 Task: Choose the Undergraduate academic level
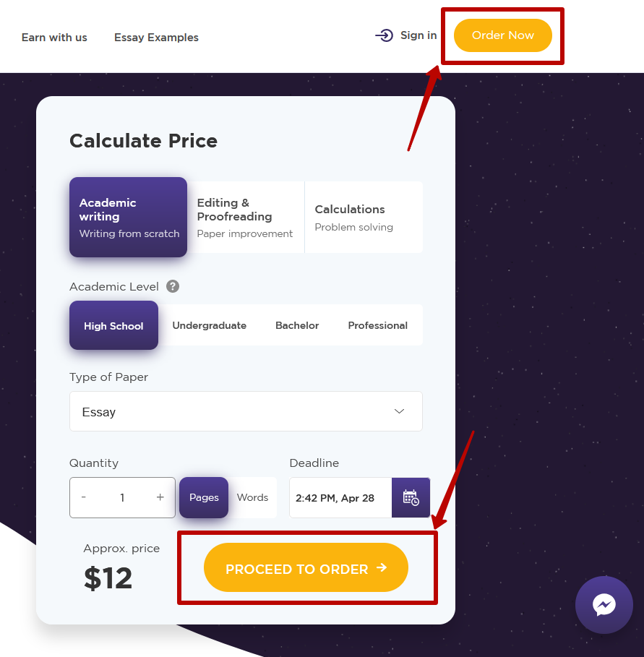[x=209, y=325]
